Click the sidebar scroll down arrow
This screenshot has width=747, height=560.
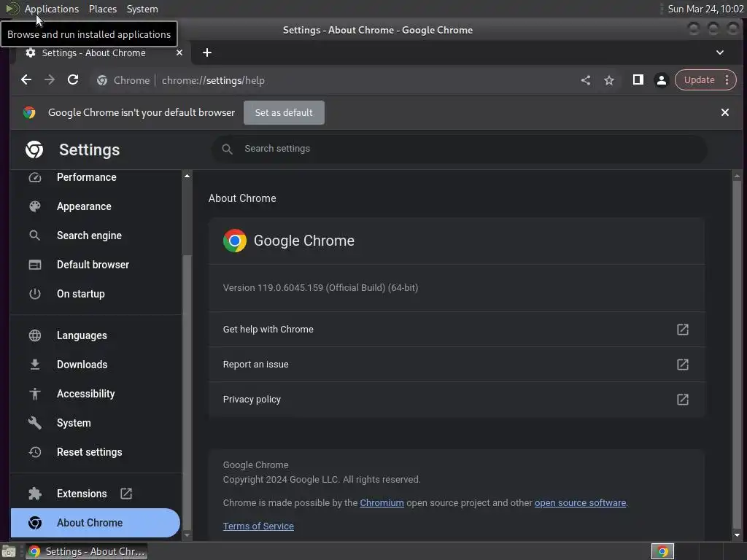click(x=187, y=535)
